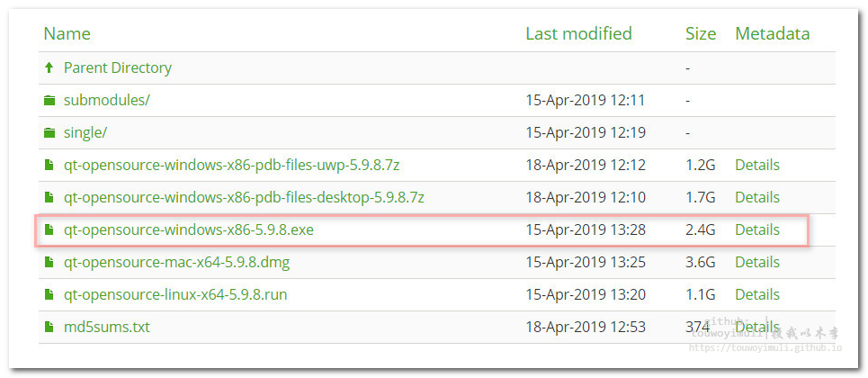The image size is (868, 378).
Task: Click file icon beside pdb-files-desktop-5.9.8.7z
Action: click(x=49, y=197)
